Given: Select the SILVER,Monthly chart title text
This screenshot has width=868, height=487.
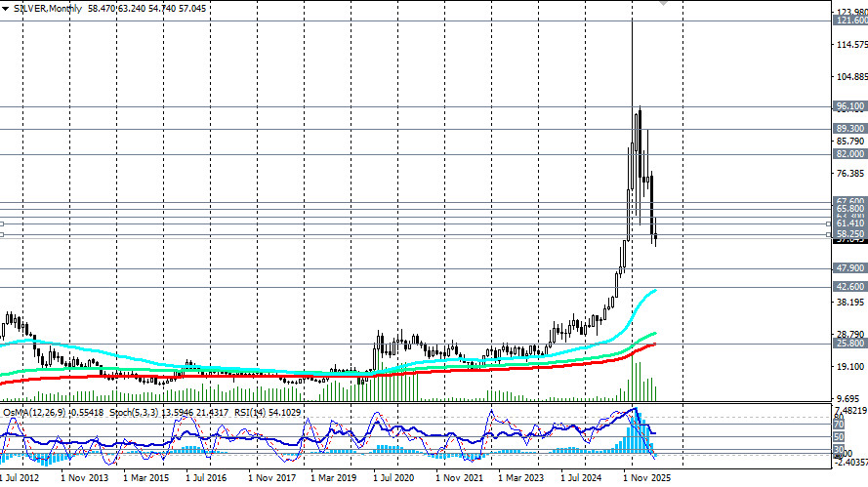Looking at the screenshot, I should (x=48, y=9).
